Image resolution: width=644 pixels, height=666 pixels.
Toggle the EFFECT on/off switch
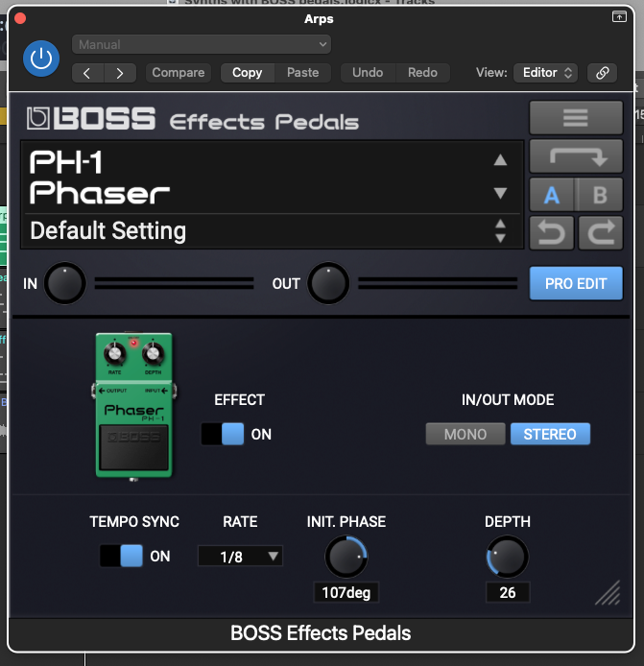pyautogui.click(x=223, y=434)
